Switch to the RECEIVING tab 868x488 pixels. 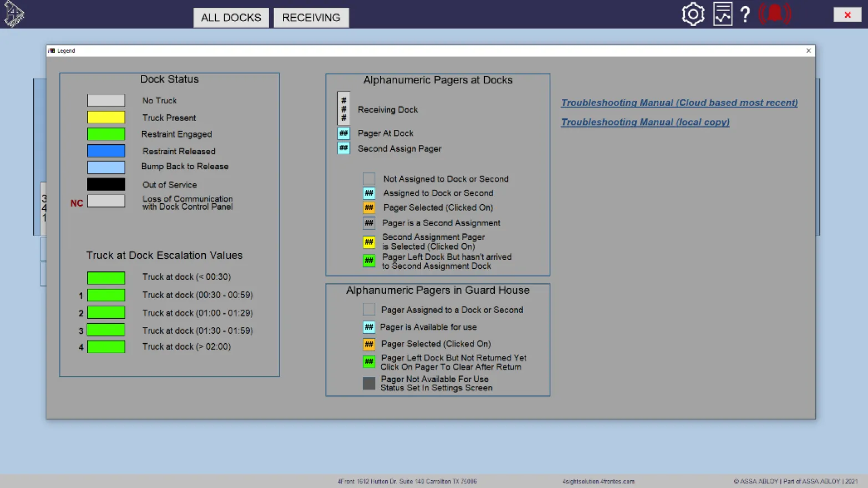pyautogui.click(x=311, y=17)
